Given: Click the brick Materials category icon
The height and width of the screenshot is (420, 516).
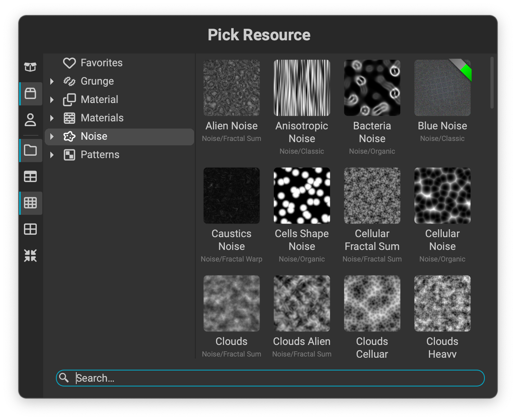Looking at the screenshot, I should [69, 118].
